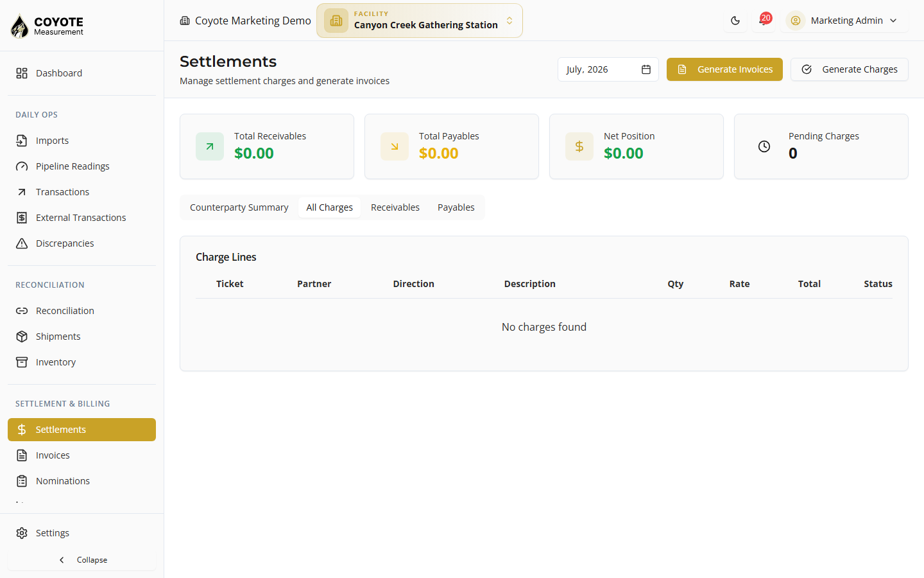Image resolution: width=924 pixels, height=578 pixels.
Task: Click the organization building icon
Action: tap(185, 21)
